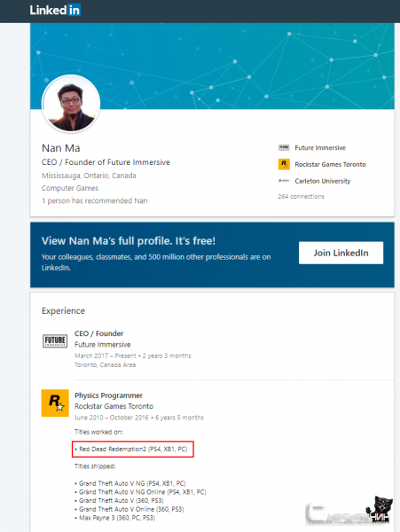Click the LinkedIn logo in header
The image size is (400, 532).
tap(55, 10)
